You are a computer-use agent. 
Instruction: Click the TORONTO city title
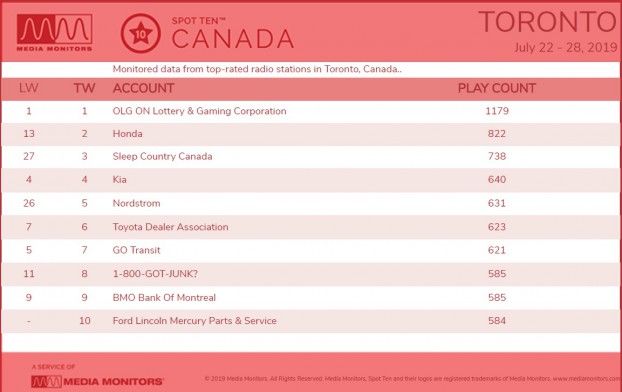(548, 22)
